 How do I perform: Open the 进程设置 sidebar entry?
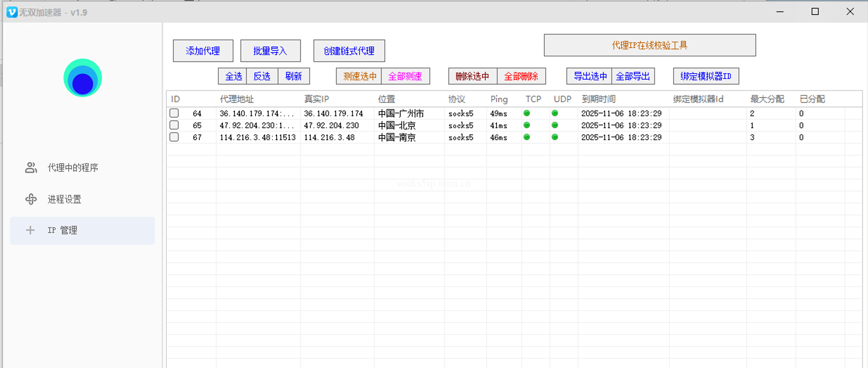[x=64, y=199]
